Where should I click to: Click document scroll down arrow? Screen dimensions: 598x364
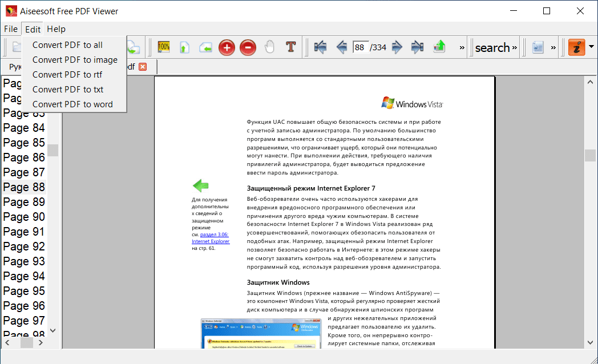tap(590, 343)
